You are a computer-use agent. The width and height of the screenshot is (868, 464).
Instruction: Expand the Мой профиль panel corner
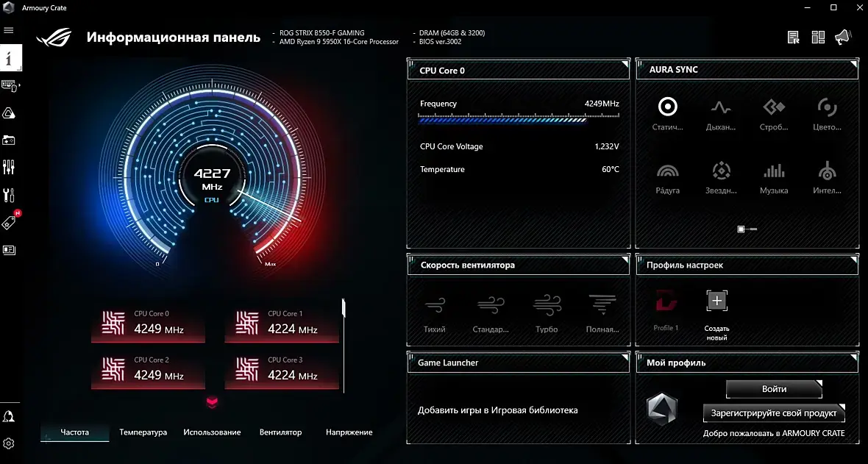click(x=853, y=357)
